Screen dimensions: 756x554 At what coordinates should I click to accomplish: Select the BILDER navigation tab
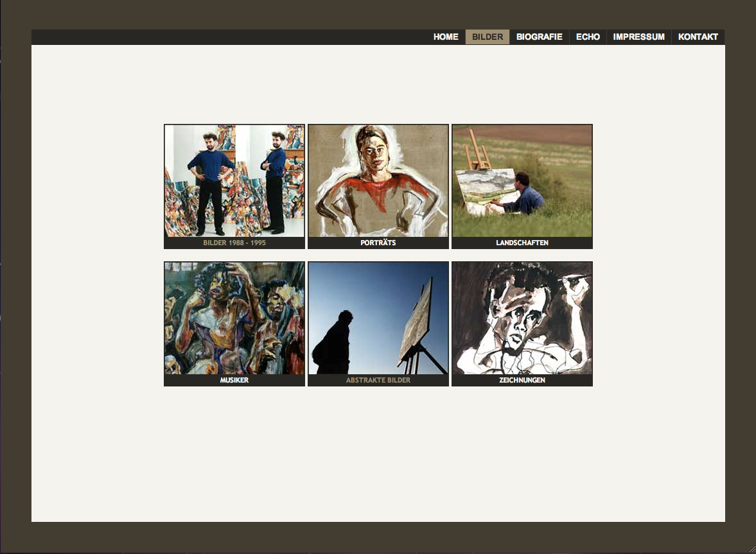click(x=488, y=37)
